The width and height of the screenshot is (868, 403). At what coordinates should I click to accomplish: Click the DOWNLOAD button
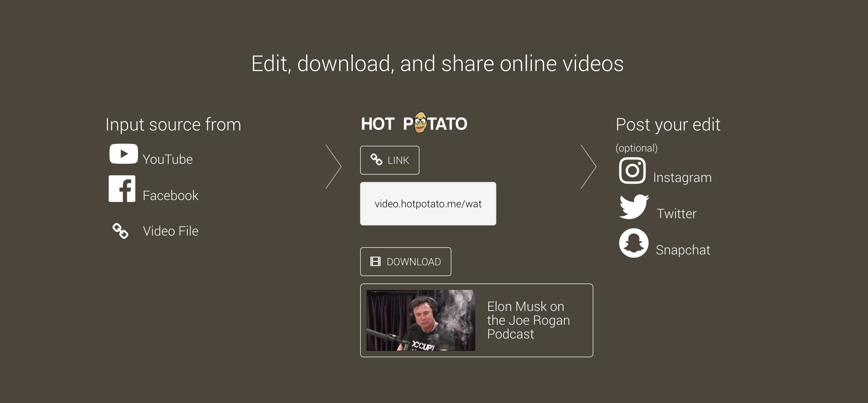[406, 262]
